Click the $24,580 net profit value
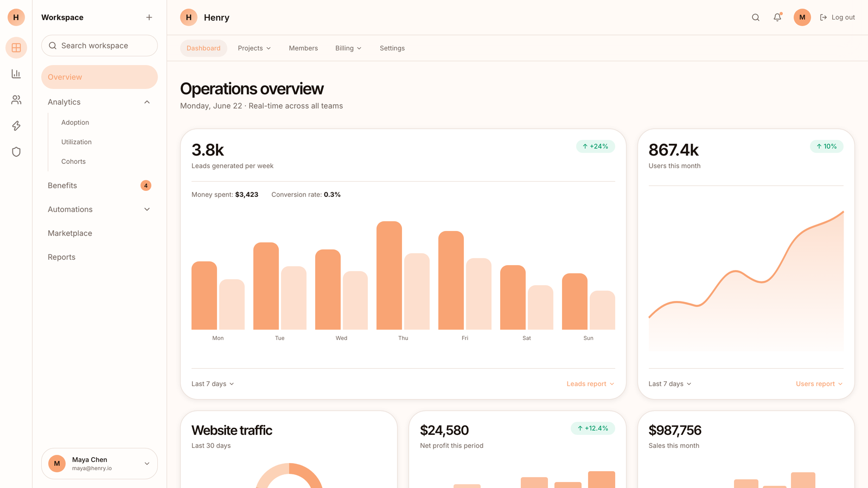This screenshot has height=488, width=868. pos(444,431)
